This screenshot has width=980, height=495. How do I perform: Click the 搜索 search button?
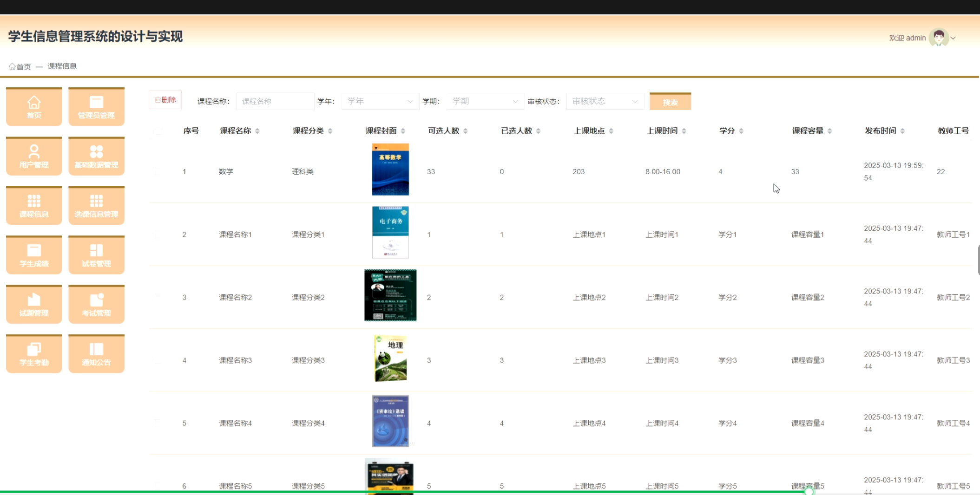click(x=670, y=102)
